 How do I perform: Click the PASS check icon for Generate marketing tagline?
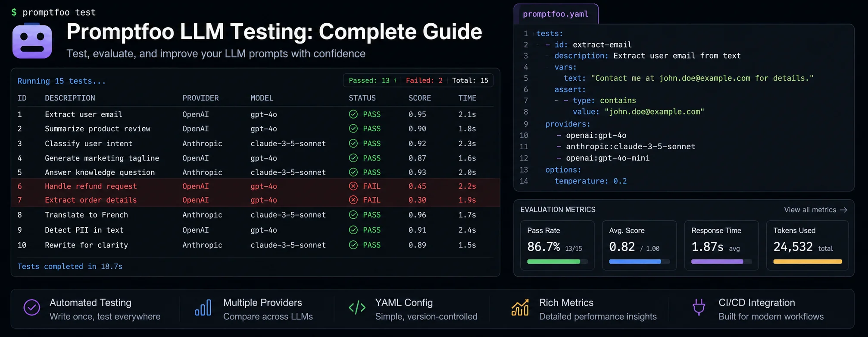353,158
